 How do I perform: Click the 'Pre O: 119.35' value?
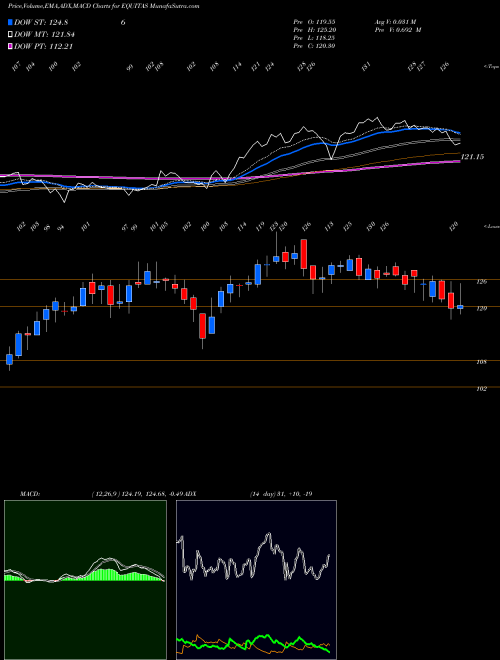click(314, 21)
